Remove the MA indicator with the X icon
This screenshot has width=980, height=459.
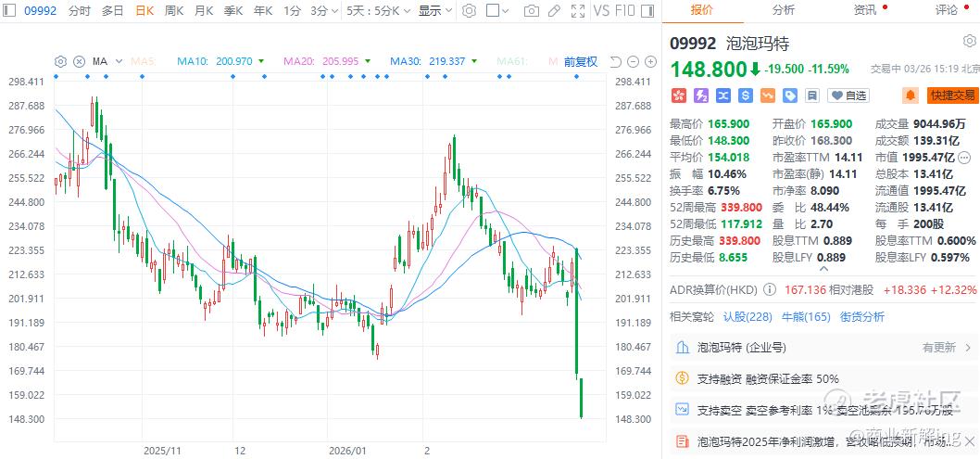point(79,61)
